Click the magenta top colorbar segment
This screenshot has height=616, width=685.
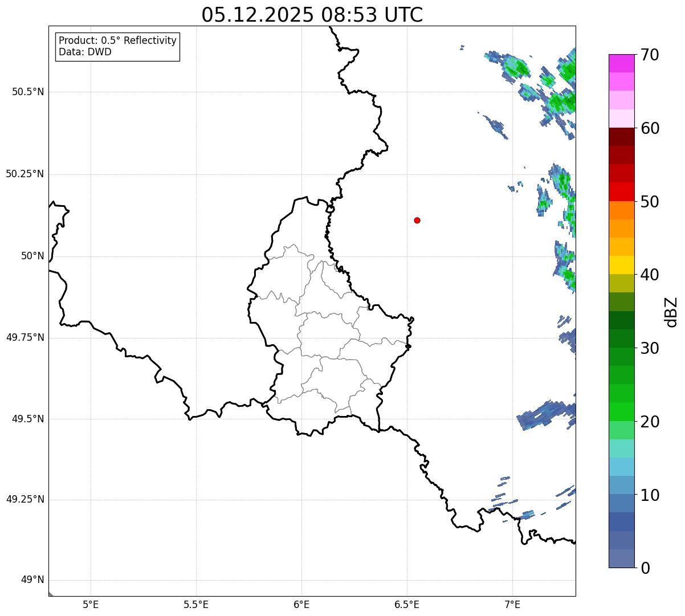coord(621,63)
